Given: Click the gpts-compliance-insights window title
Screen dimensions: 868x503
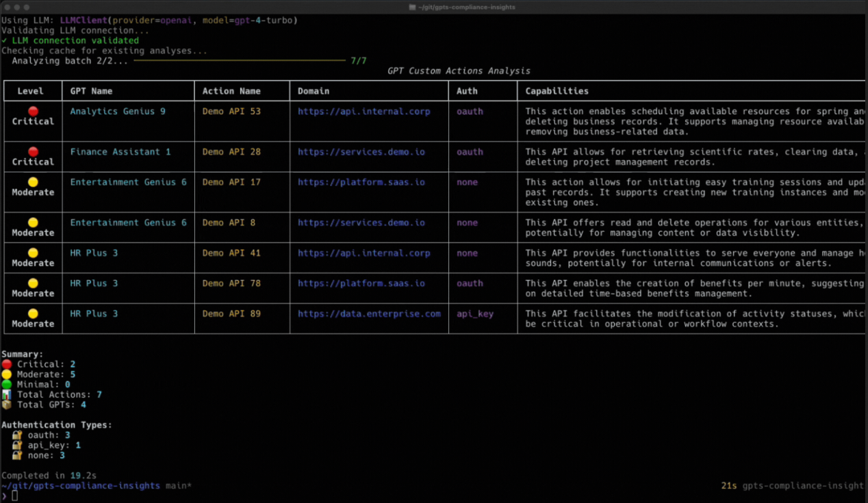Looking at the screenshot, I should [468, 7].
